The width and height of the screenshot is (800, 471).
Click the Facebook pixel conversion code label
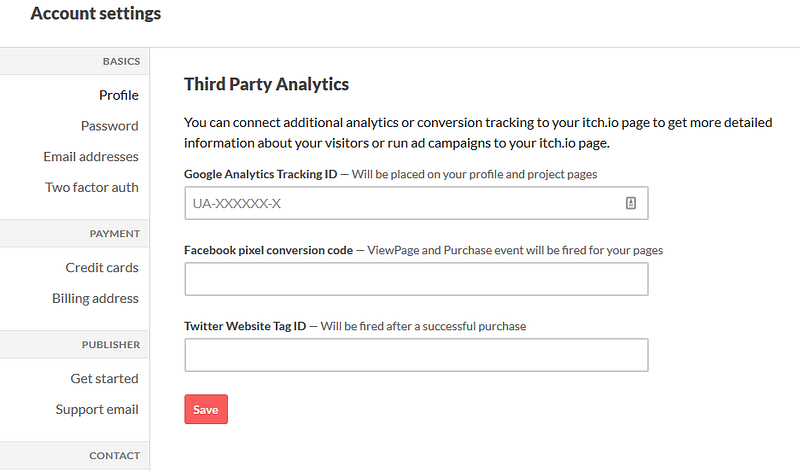(x=268, y=250)
